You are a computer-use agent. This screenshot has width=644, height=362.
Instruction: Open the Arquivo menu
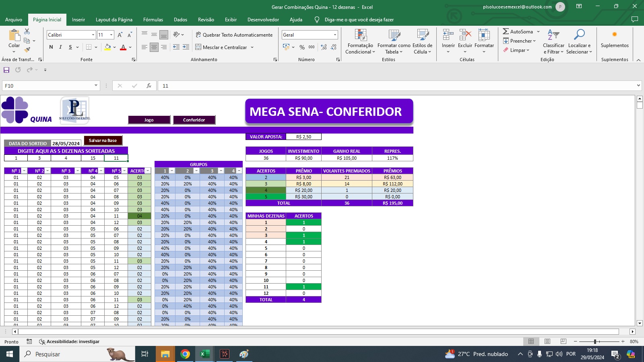14,20
